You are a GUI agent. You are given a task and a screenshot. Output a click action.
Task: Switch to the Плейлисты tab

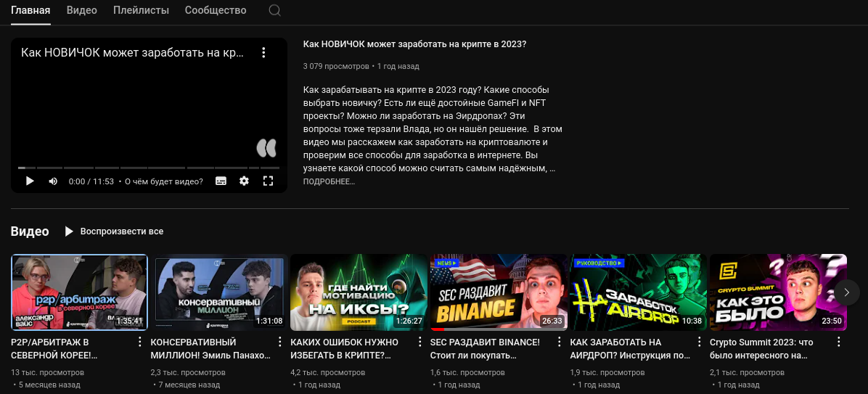[x=142, y=10]
